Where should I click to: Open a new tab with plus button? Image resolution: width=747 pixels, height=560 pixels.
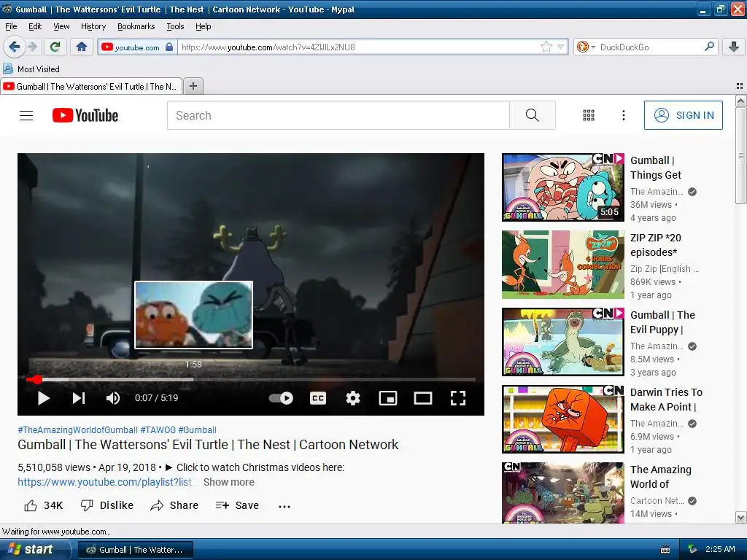coord(193,86)
